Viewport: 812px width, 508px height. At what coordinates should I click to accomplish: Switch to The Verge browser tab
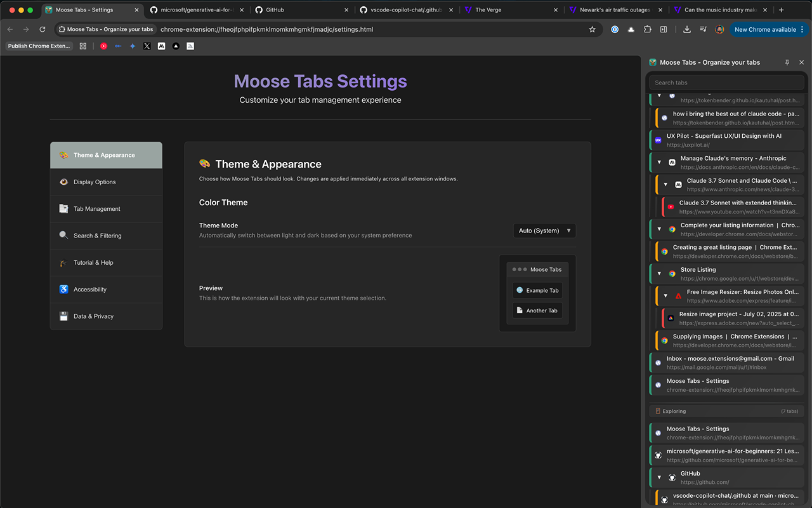tap(511, 10)
